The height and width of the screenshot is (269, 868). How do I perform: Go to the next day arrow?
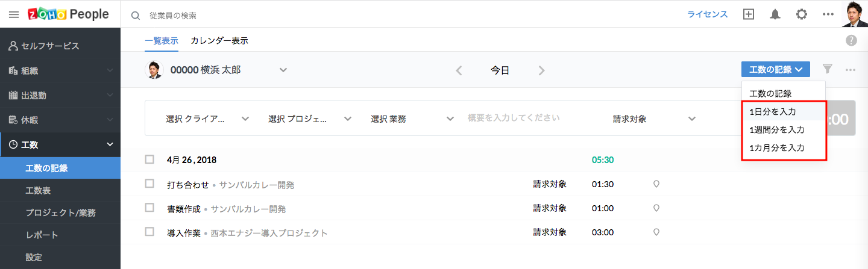point(541,70)
